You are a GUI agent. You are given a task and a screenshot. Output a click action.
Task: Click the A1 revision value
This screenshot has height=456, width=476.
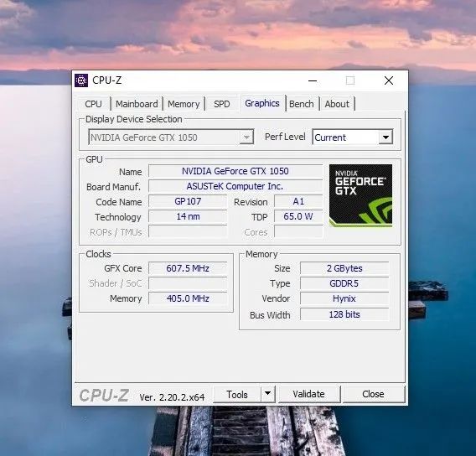298,201
